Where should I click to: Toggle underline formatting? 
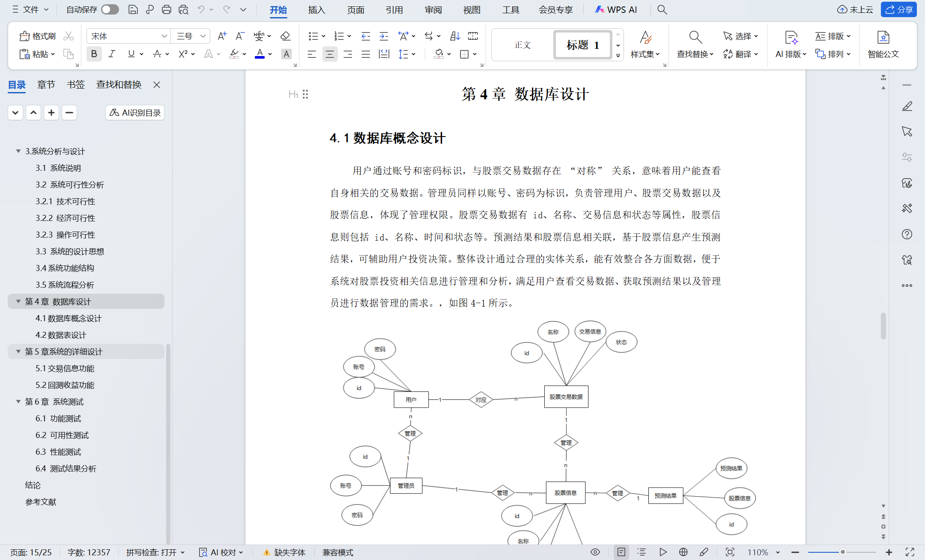131,54
